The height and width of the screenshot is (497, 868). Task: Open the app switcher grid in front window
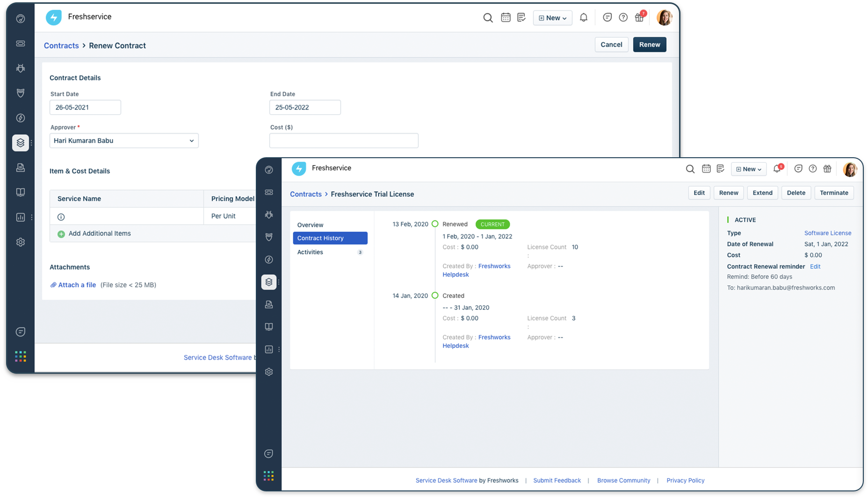coord(268,476)
